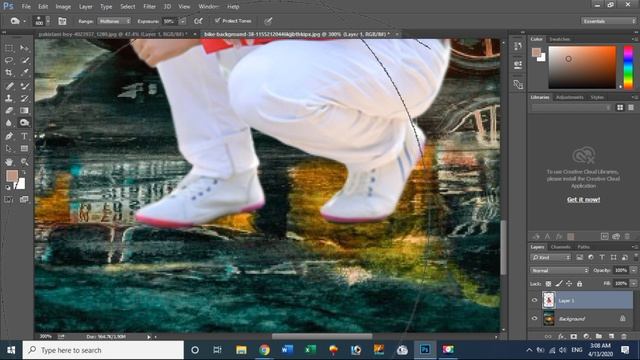Open the Essentials workspace dropdown
640x360 pixels.
click(x=608, y=21)
